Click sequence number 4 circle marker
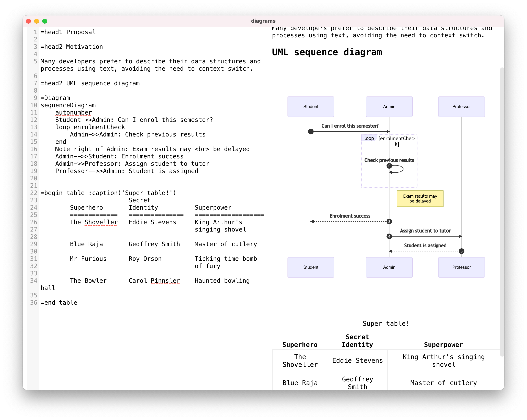The image size is (527, 420). (389, 236)
